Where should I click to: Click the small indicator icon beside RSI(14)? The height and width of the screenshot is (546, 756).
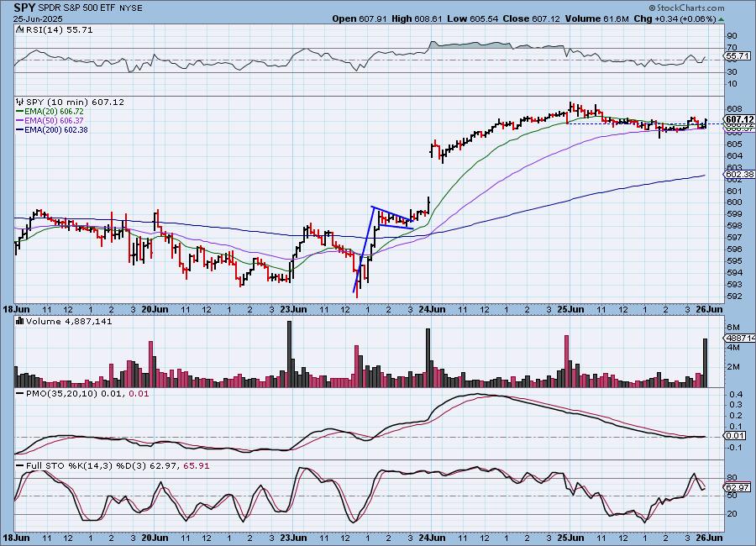point(19,30)
